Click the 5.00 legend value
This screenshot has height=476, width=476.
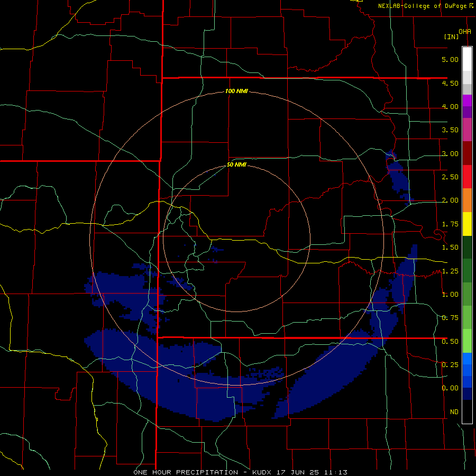tap(450, 59)
